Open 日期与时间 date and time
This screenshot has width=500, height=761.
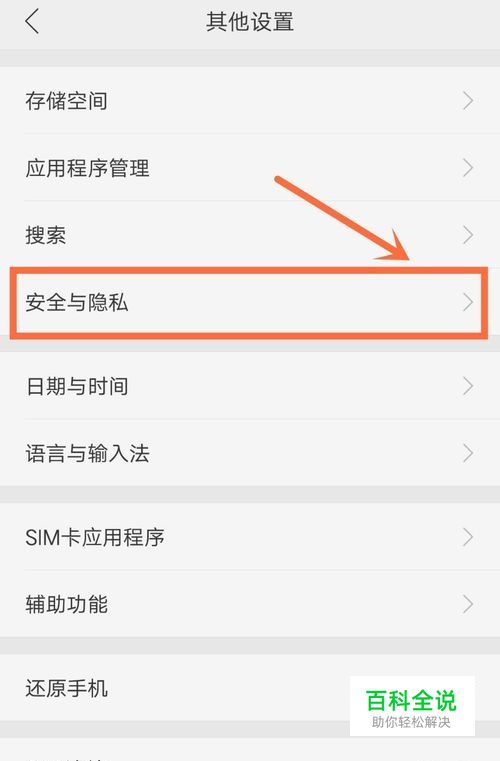(250, 386)
